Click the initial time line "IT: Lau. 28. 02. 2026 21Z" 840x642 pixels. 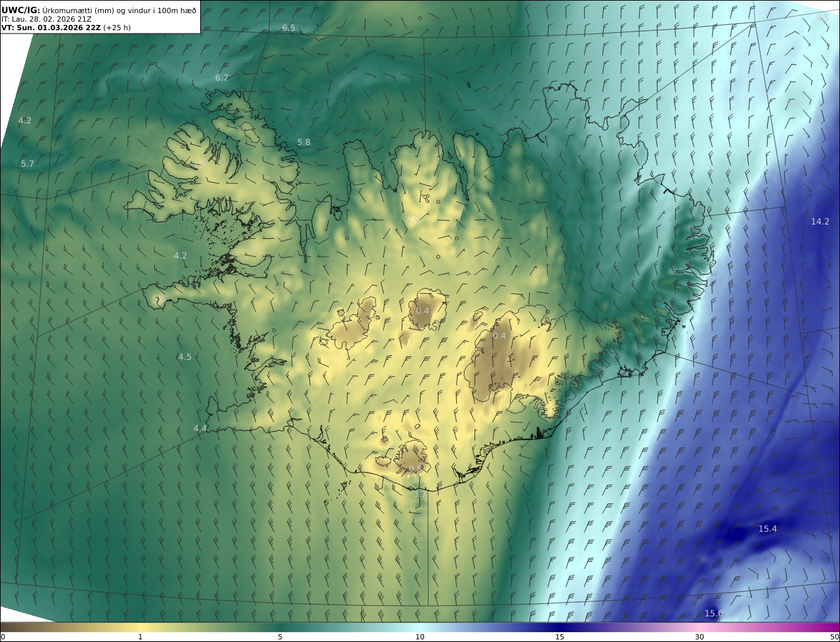point(47,19)
